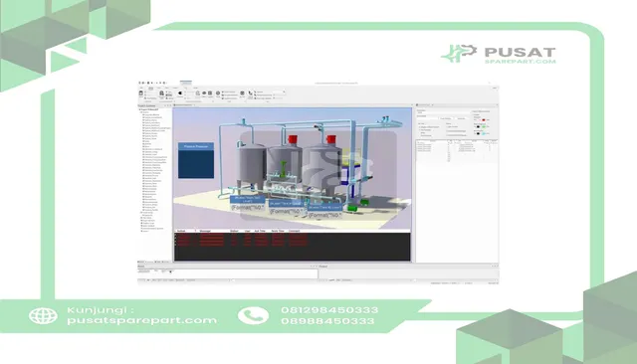This screenshot has height=364, width=637.
Task: Toggle the checkbox in the properties panel middle column
Action: (447, 126)
